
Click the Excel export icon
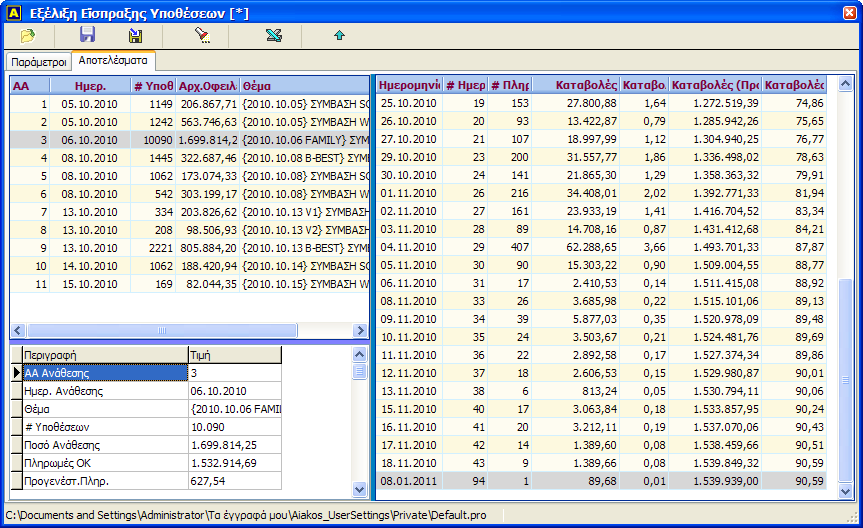(274, 36)
